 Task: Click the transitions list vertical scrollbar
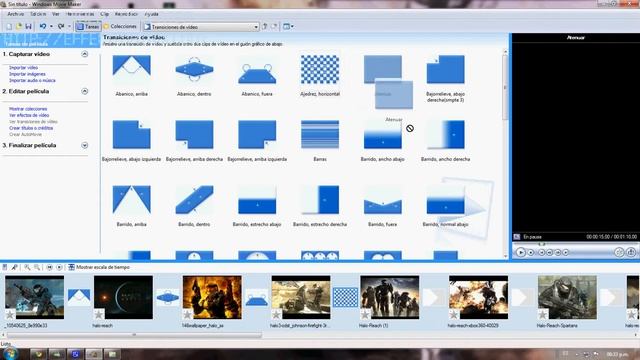[x=505, y=155]
